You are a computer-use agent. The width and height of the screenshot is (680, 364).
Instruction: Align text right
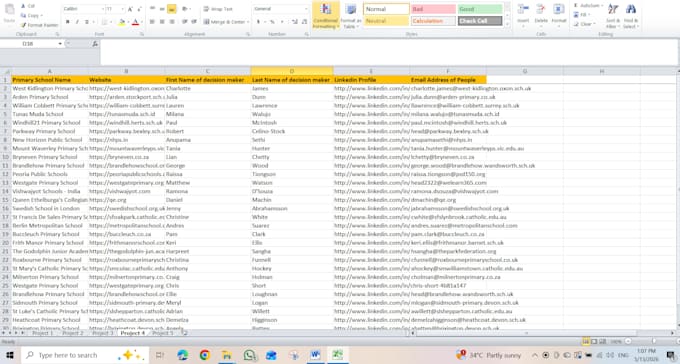pyautogui.click(x=172, y=22)
